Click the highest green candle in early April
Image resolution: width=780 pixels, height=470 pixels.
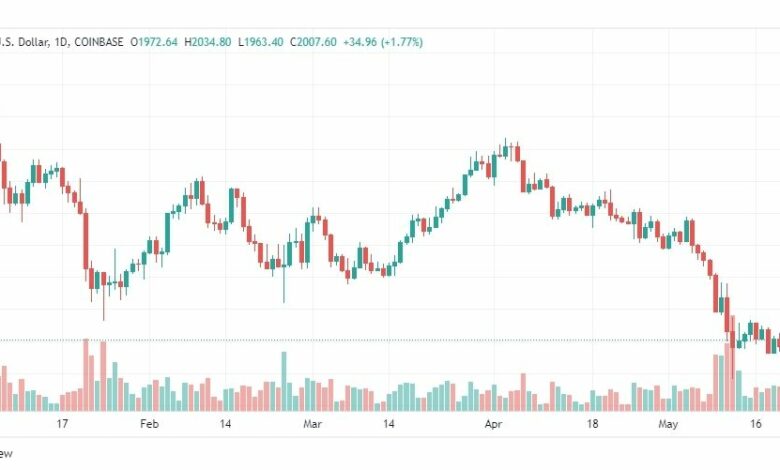[506, 150]
